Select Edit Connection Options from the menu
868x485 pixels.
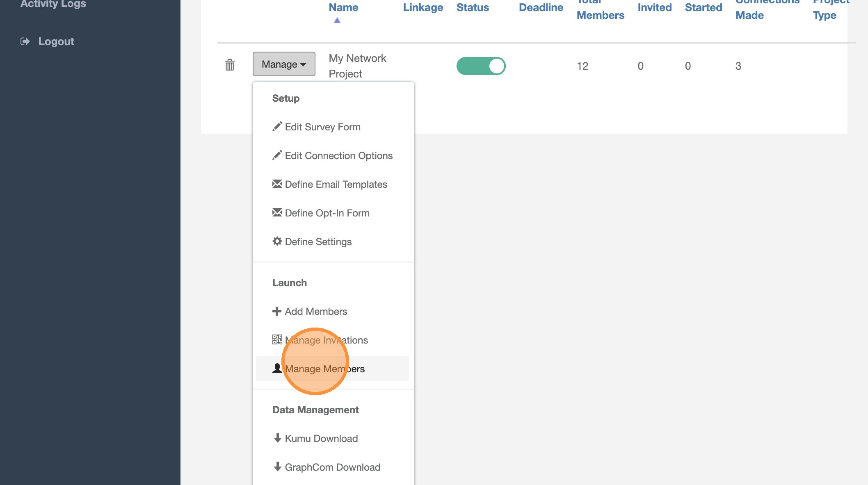(x=338, y=156)
